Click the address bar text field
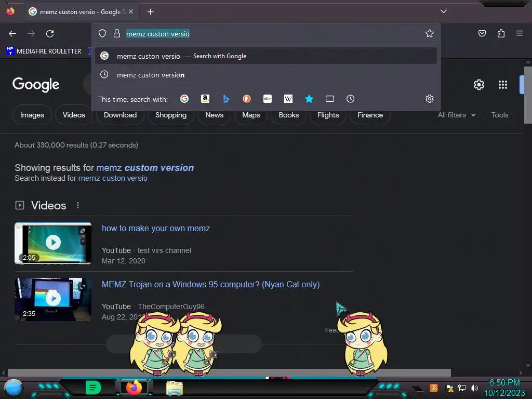This screenshot has width=532, height=399. [x=271, y=34]
